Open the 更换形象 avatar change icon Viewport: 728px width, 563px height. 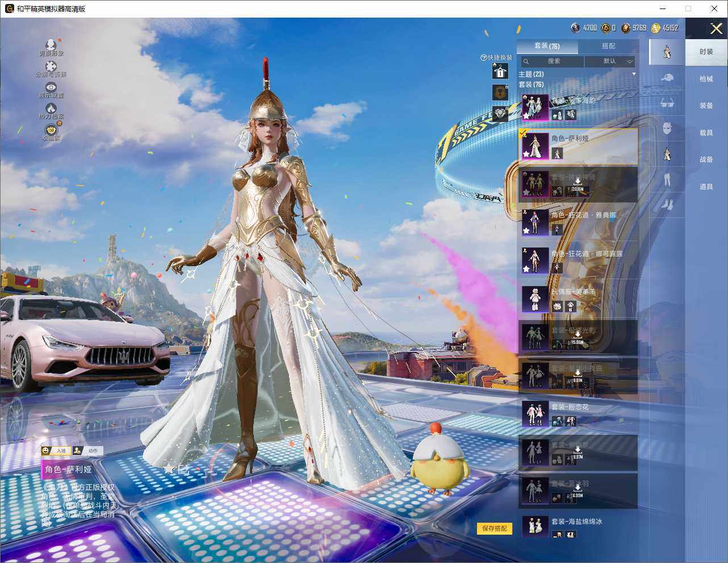pyautogui.click(x=51, y=45)
